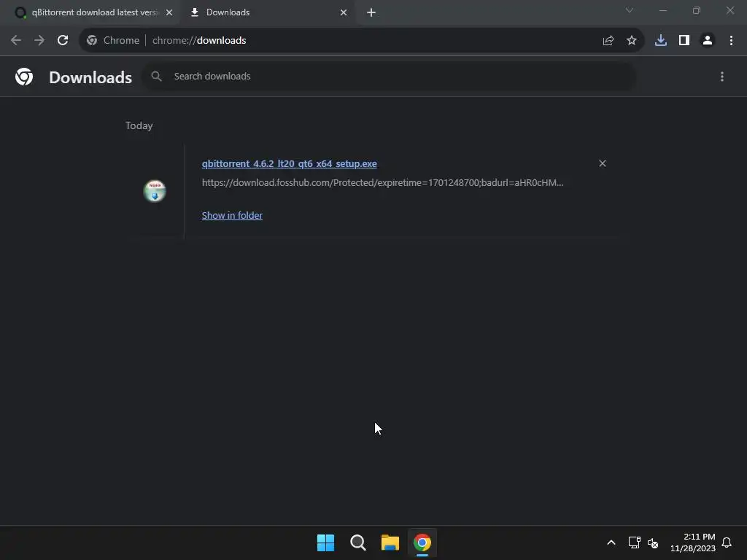
Task: Open the network status tray icon
Action: (x=634, y=542)
